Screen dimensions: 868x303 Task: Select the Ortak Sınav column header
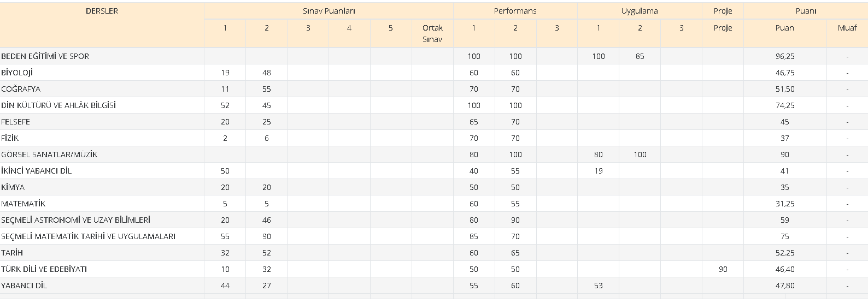pyautogui.click(x=432, y=33)
